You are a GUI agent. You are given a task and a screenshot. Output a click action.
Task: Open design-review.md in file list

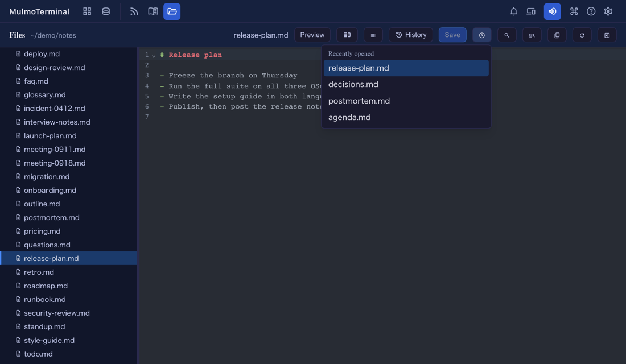(68, 68)
